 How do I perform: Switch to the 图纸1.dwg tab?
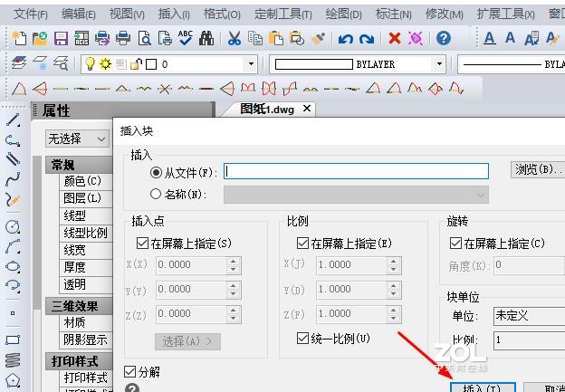(267, 109)
